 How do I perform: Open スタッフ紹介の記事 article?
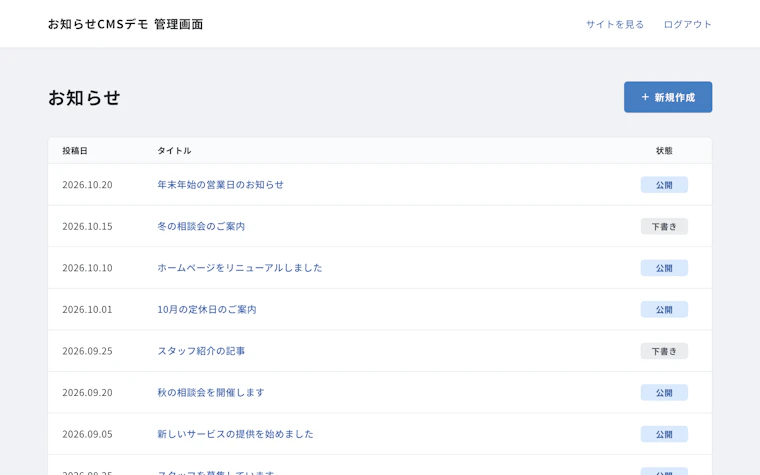[x=201, y=351]
